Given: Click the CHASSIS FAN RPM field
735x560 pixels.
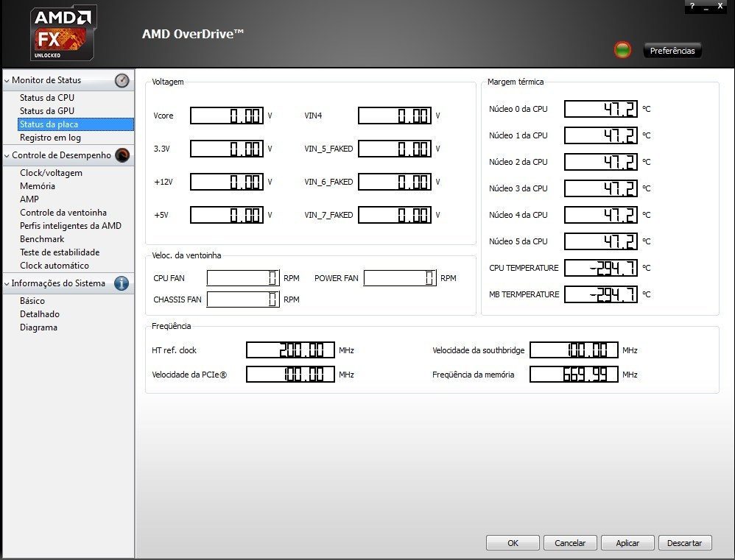Looking at the screenshot, I should tap(243, 300).
